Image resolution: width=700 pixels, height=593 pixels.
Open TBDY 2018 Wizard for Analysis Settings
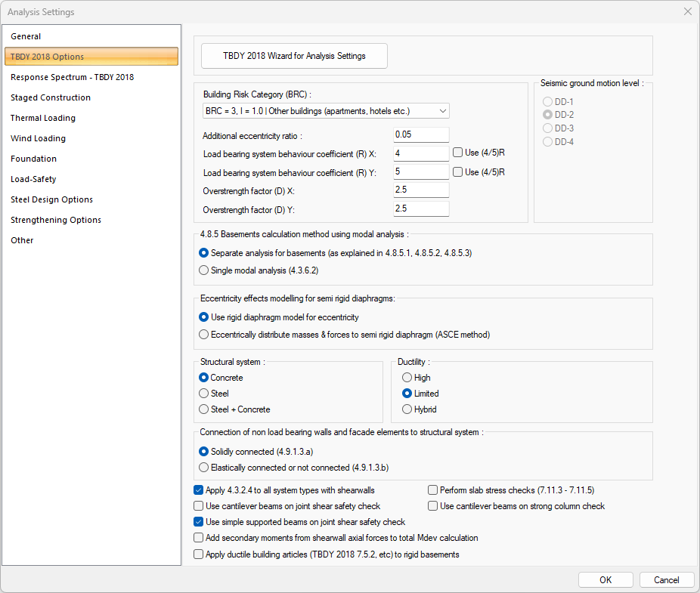pos(294,56)
